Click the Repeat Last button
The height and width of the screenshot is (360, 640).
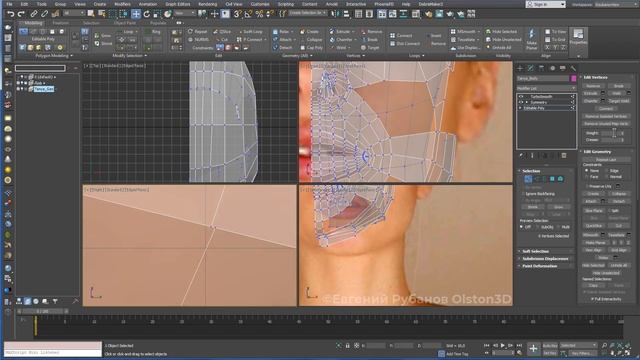click(606, 160)
